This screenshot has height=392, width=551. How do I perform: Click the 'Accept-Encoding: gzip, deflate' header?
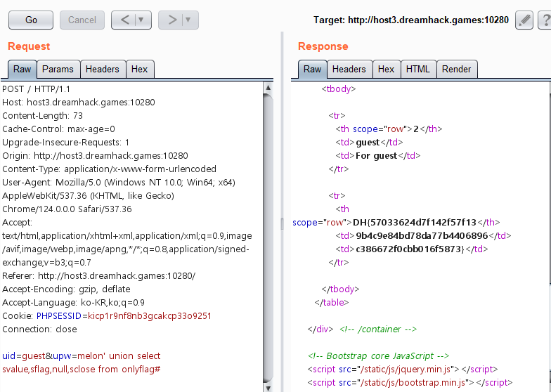pyautogui.click(x=66, y=289)
